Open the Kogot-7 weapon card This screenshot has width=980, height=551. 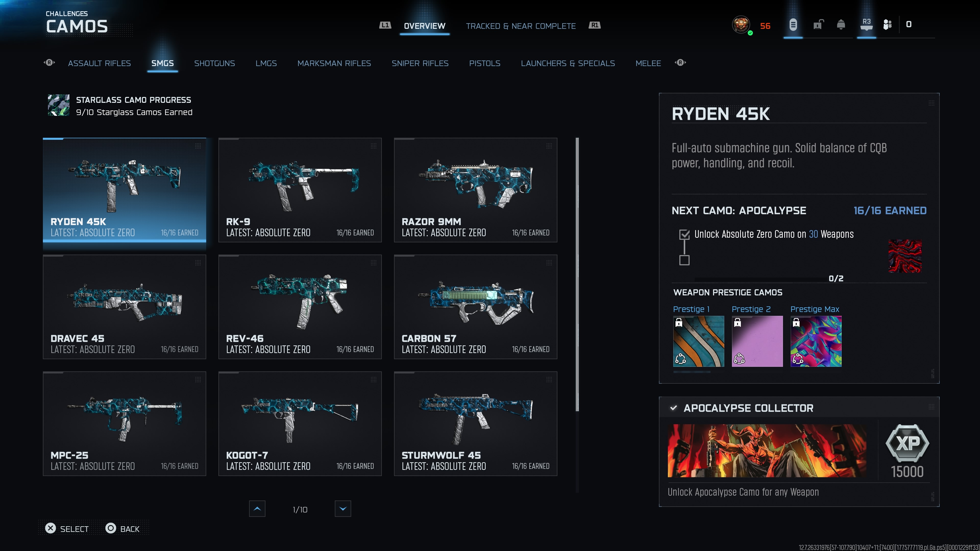300,424
